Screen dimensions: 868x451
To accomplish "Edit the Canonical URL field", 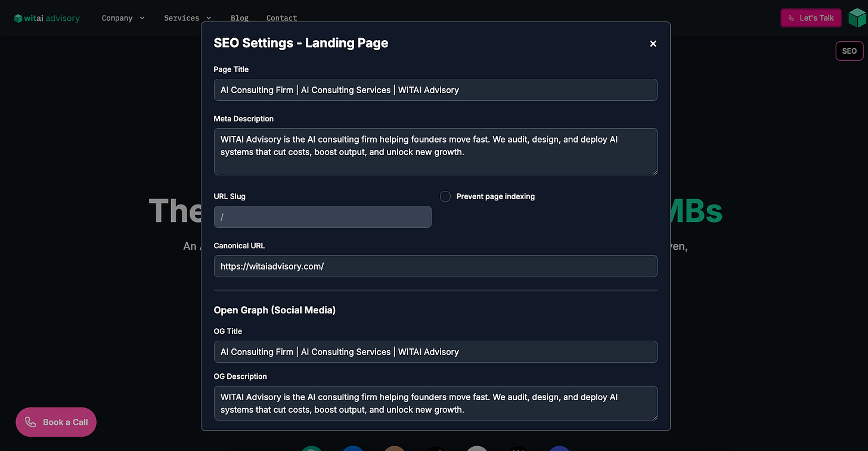I will click(x=436, y=266).
